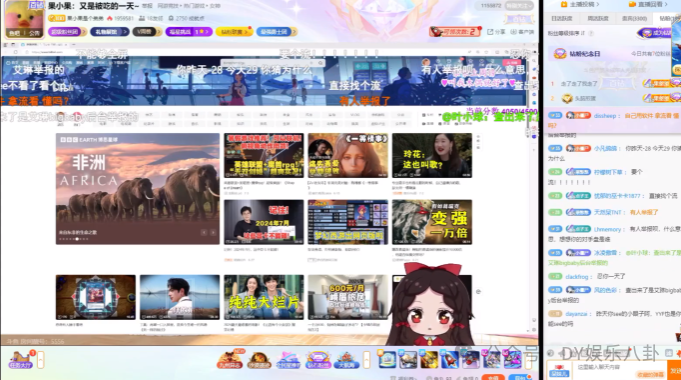The image size is (681, 380).
Task: Click the help question-mark beside fan sorting
Action: point(591,33)
